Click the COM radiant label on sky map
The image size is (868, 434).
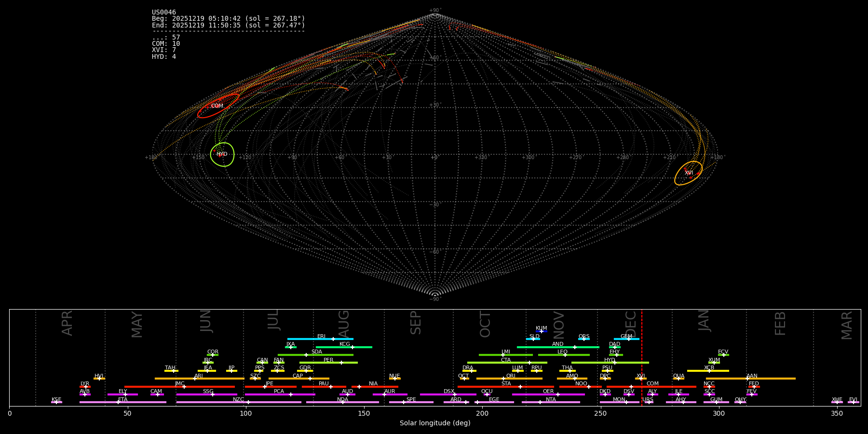217,106
